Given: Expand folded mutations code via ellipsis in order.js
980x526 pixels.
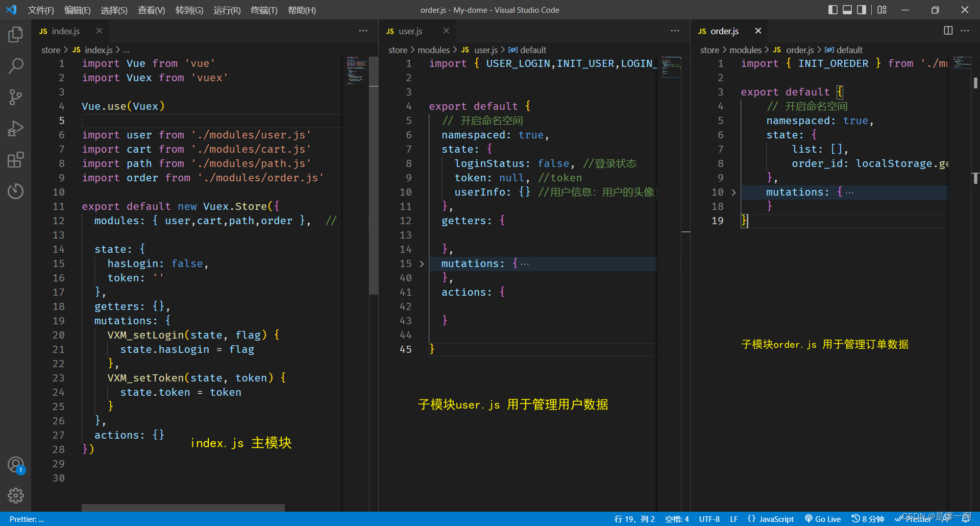Looking at the screenshot, I should (849, 192).
